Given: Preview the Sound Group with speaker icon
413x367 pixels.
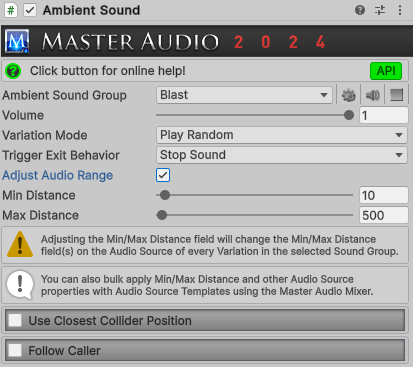Looking at the screenshot, I should (x=373, y=95).
